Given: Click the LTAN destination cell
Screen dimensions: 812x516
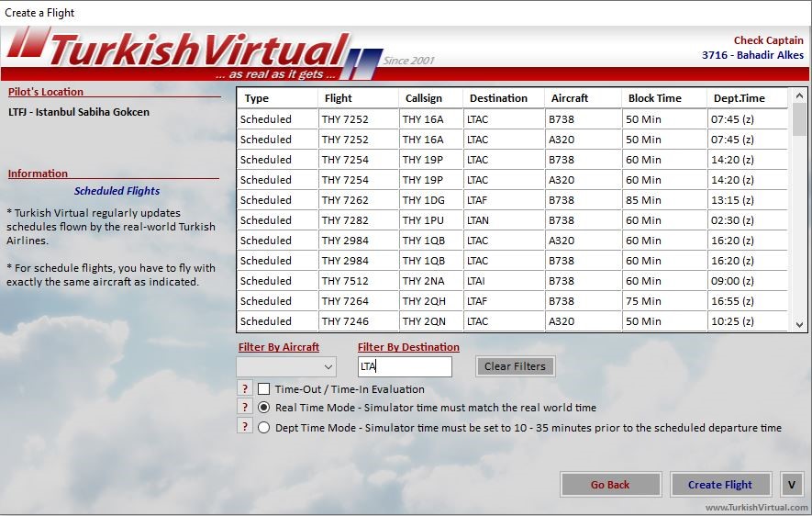Looking at the screenshot, I should click(504, 220).
